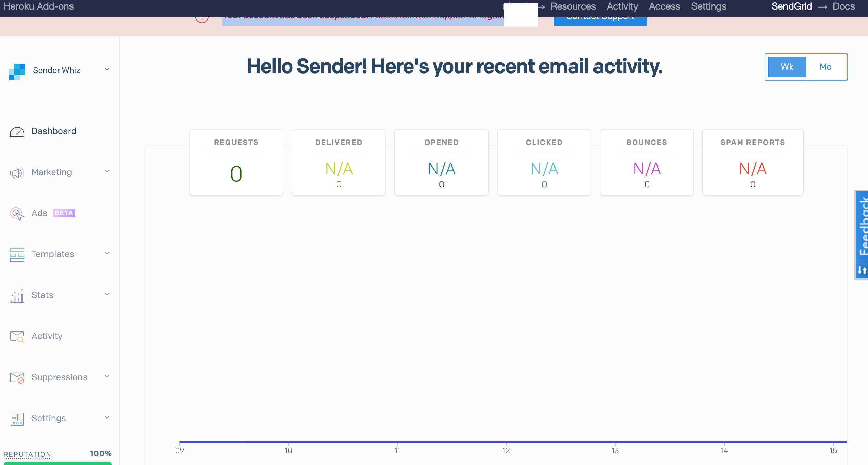Click the Templates icon in sidebar
The image size is (868, 465).
point(17,254)
